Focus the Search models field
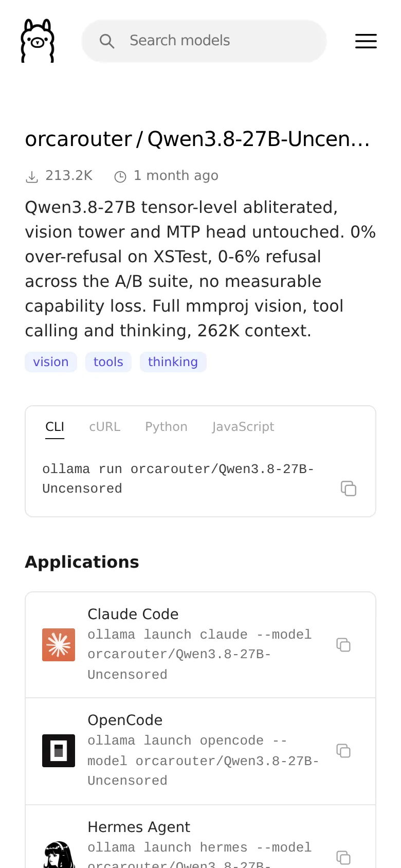This screenshot has height=868, width=401. click(x=204, y=41)
